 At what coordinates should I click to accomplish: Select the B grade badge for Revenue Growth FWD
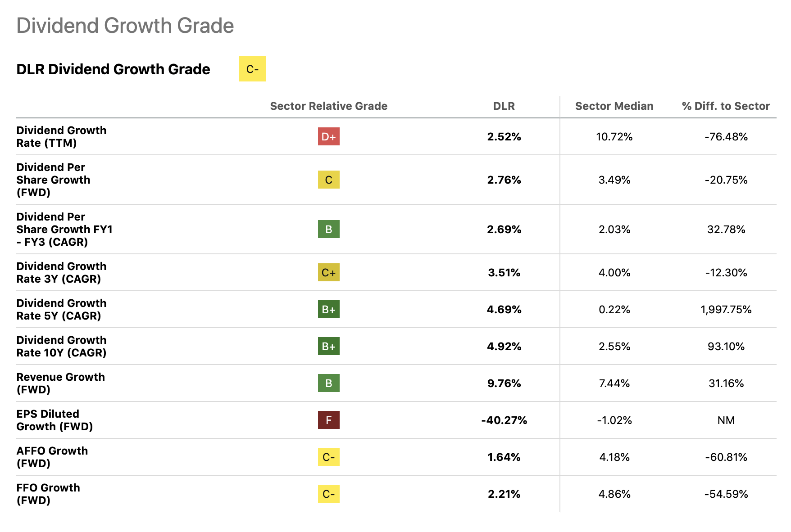pos(328,383)
